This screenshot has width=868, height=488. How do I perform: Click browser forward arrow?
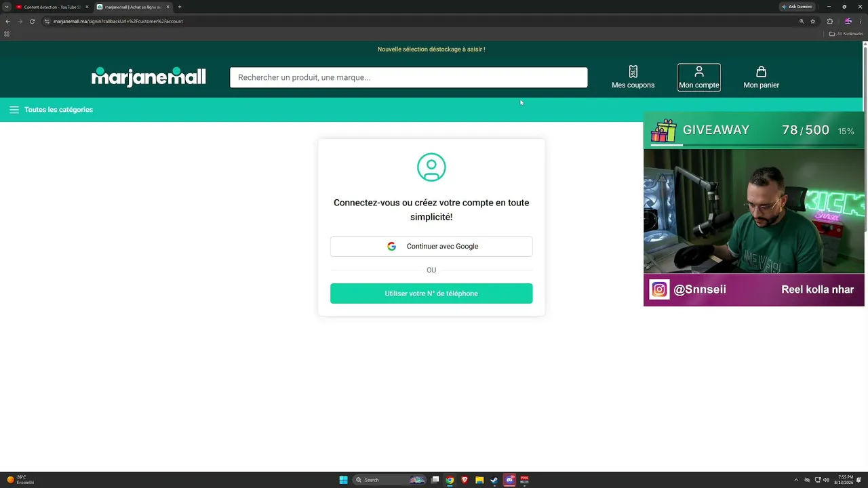pos(20,21)
